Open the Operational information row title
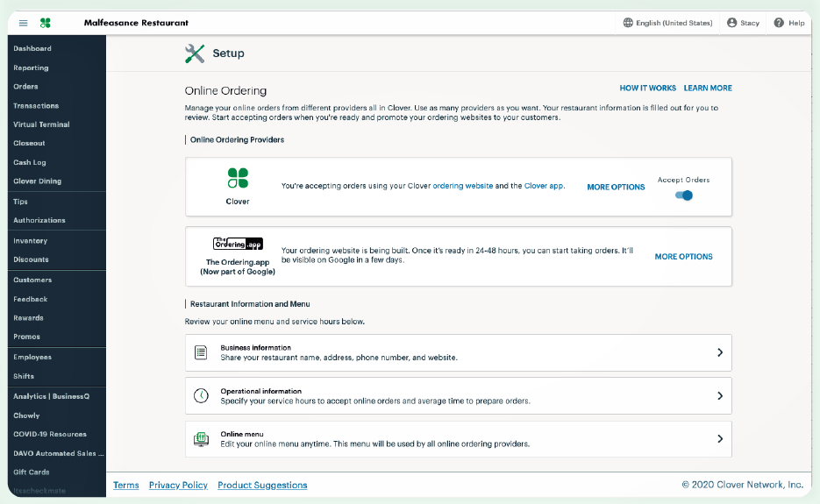This screenshot has width=820, height=504. [261, 391]
